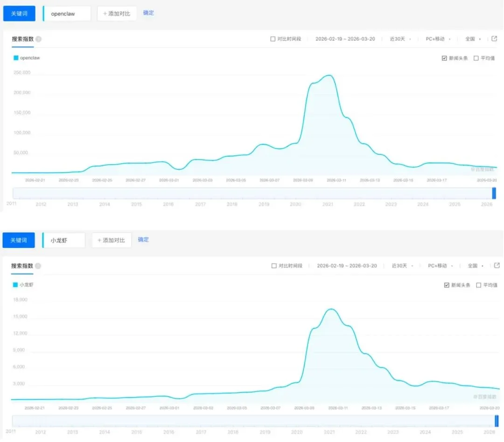504x442 pixels.
Task: Click 250,000 y-axis label
Action: [x=22, y=73]
